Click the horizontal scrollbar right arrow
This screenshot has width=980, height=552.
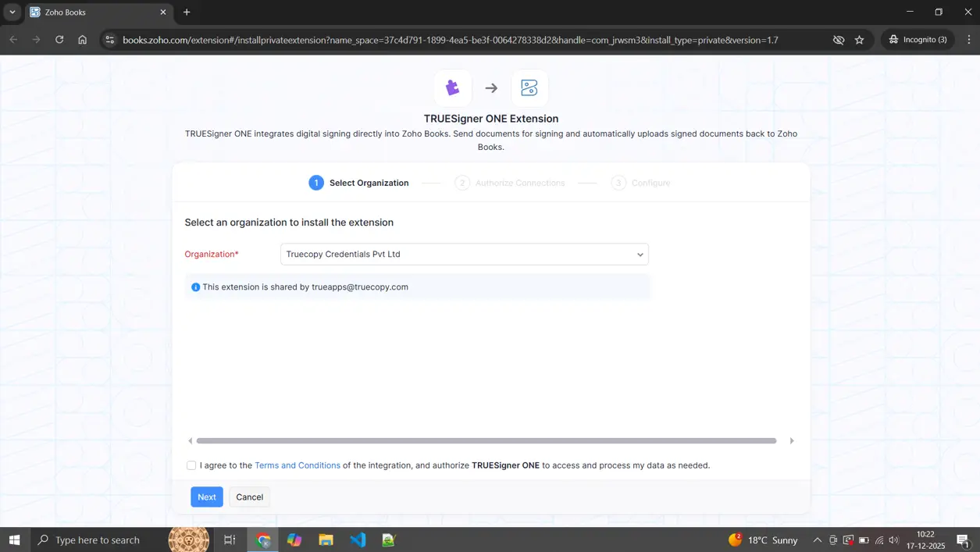[x=792, y=441]
